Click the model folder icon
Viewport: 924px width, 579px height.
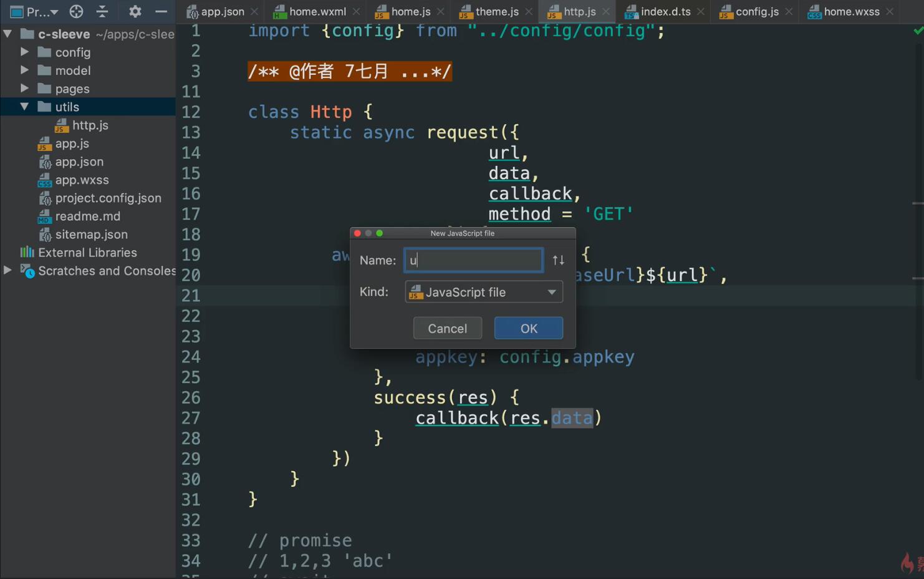coord(44,70)
